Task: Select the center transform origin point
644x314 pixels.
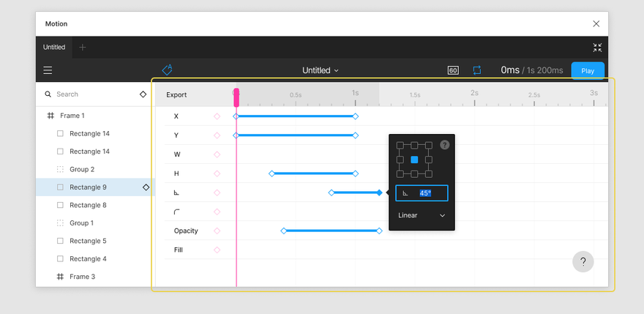Action: [414, 160]
